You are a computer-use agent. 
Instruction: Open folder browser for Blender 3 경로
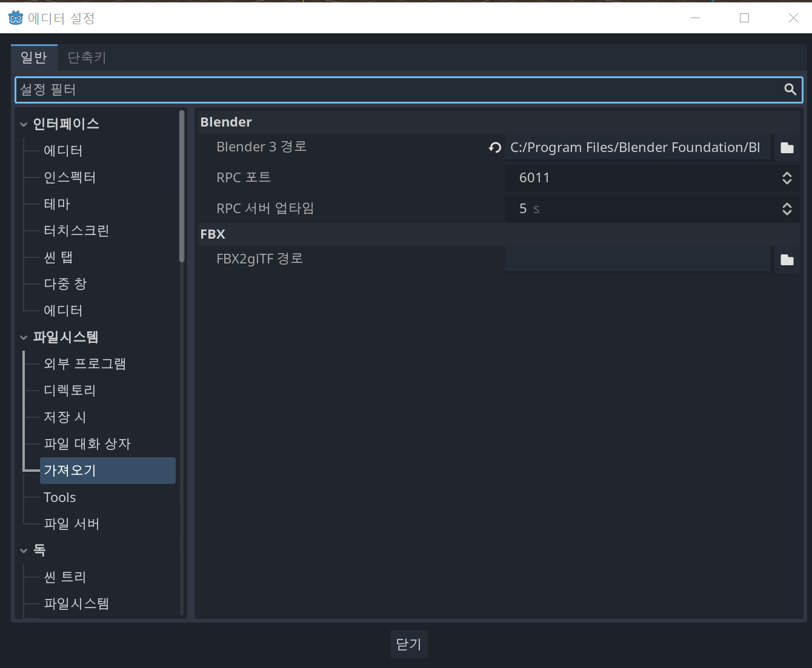[x=787, y=147]
